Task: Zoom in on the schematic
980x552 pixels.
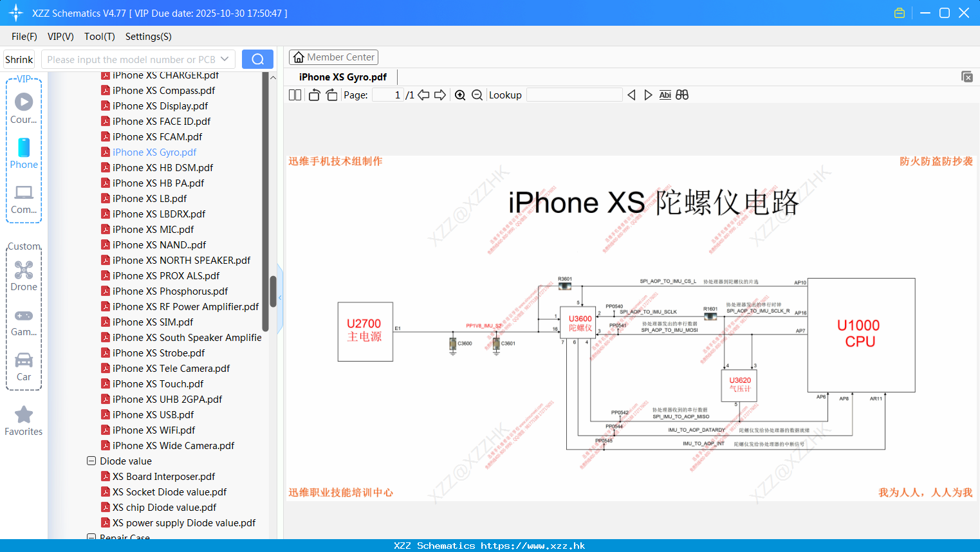Action: tap(460, 95)
